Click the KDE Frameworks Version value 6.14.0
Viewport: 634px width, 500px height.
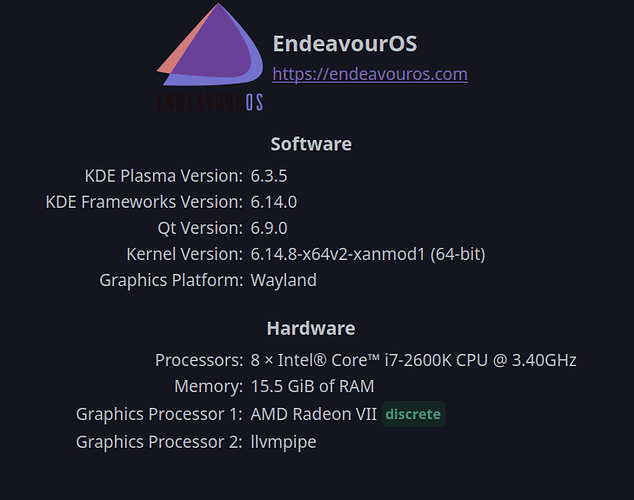(274, 202)
